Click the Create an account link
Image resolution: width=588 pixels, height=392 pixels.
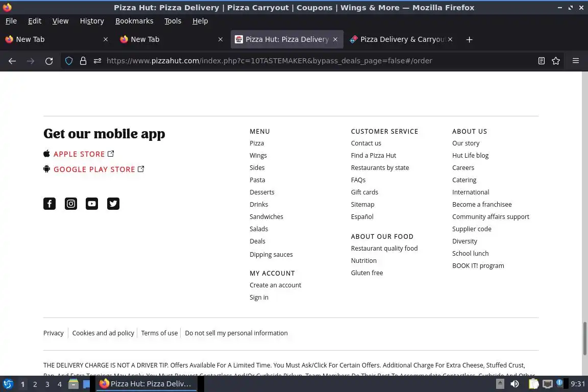[x=275, y=285]
